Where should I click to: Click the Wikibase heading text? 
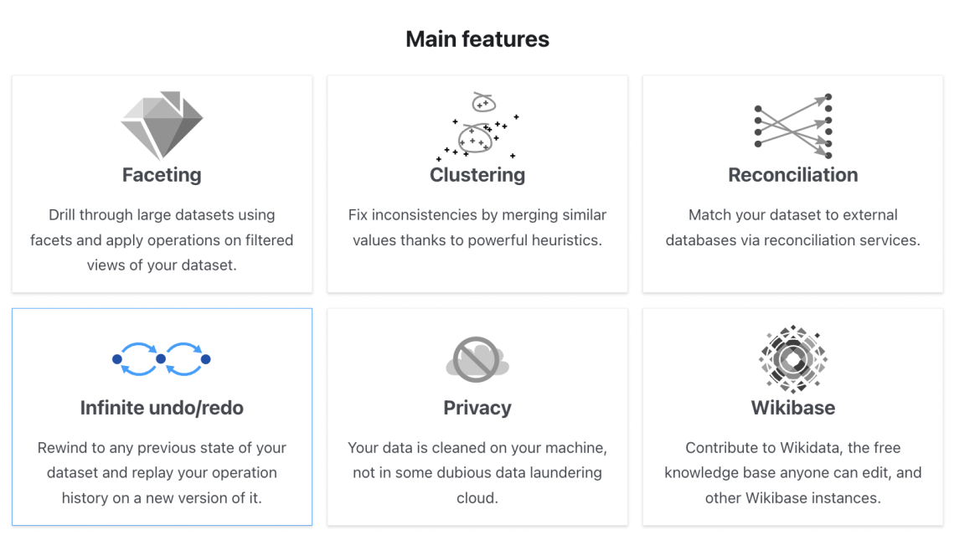pyautogui.click(x=792, y=408)
